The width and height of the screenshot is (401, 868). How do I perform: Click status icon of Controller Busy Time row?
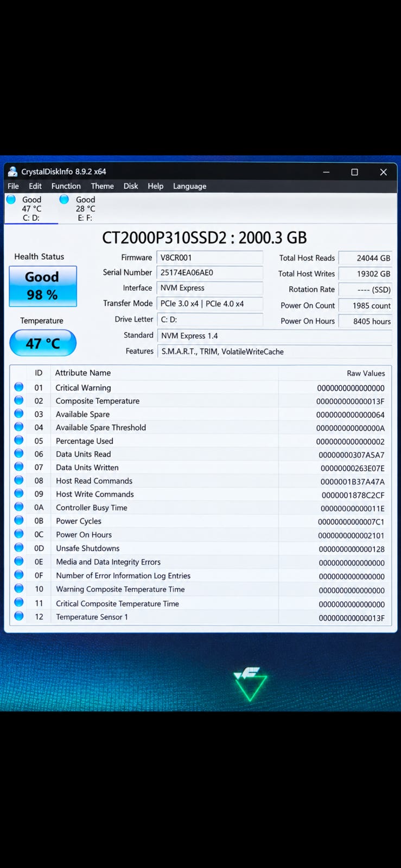(19, 507)
